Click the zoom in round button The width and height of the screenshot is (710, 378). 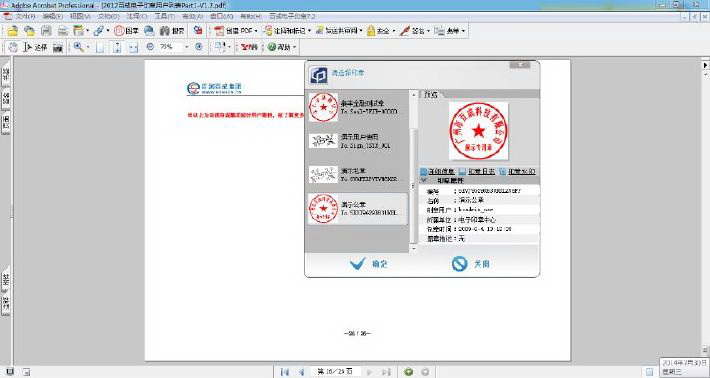pyautogui.click(x=199, y=47)
